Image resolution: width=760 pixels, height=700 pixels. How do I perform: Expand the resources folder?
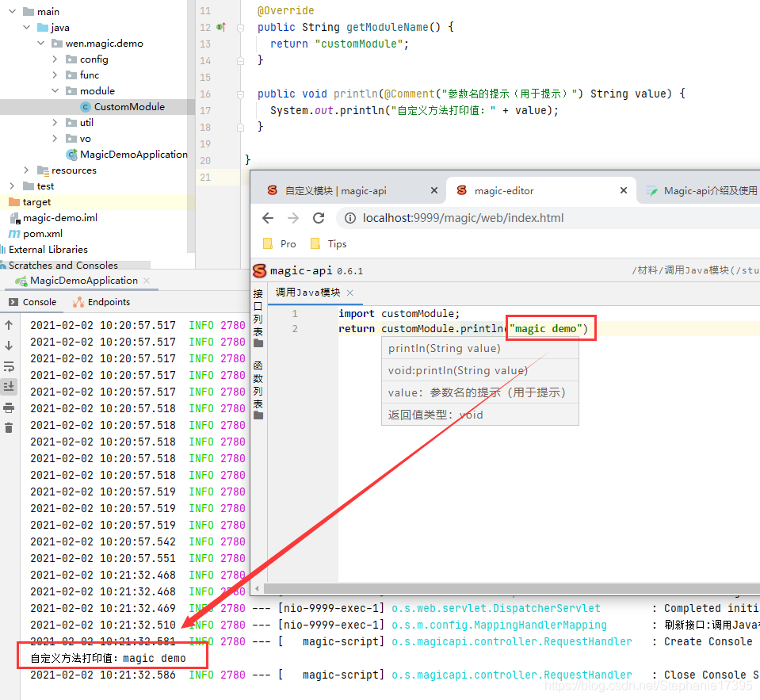[x=26, y=170]
